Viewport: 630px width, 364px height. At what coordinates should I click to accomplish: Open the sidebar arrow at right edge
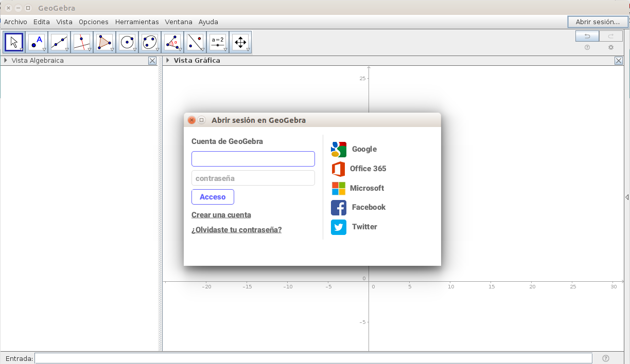tap(627, 197)
